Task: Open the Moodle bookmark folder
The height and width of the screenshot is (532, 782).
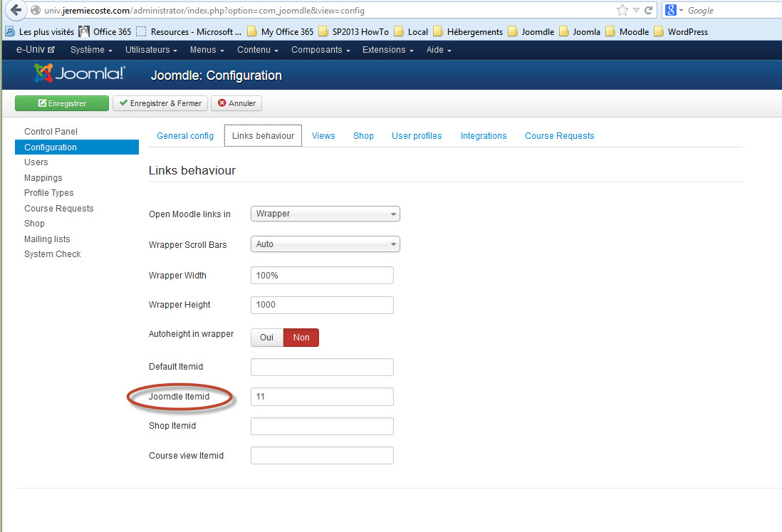Action: (627, 31)
